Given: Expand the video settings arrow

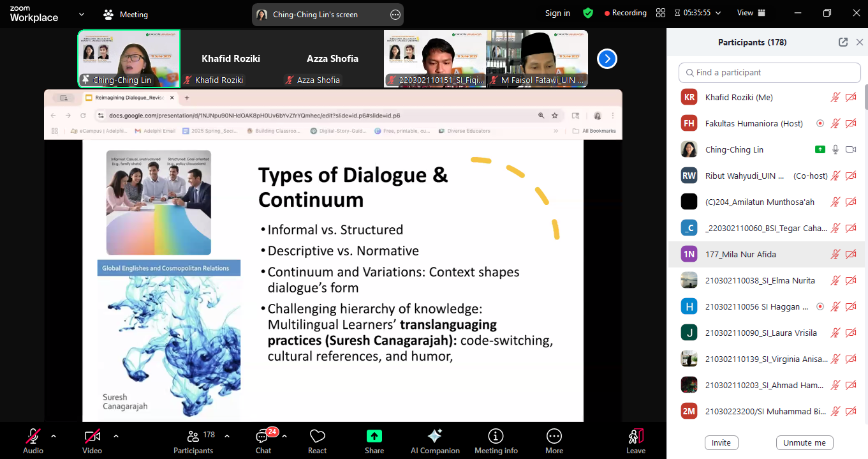Looking at the screenshot, I should (x=115, y=437).
